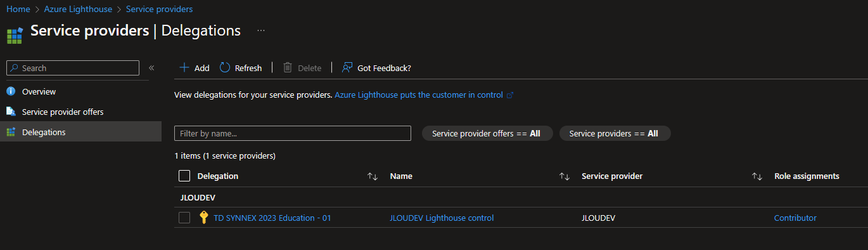Click the Name column header

401,176
